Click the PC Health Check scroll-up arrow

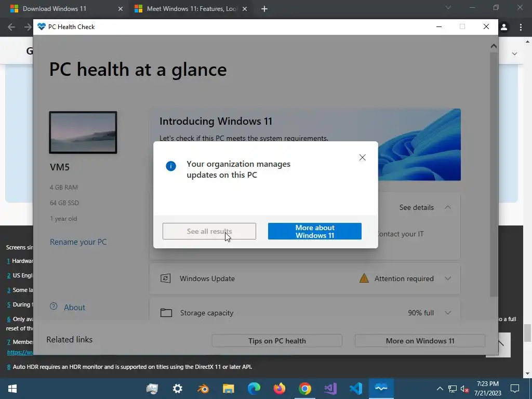(x=494, y=46)
